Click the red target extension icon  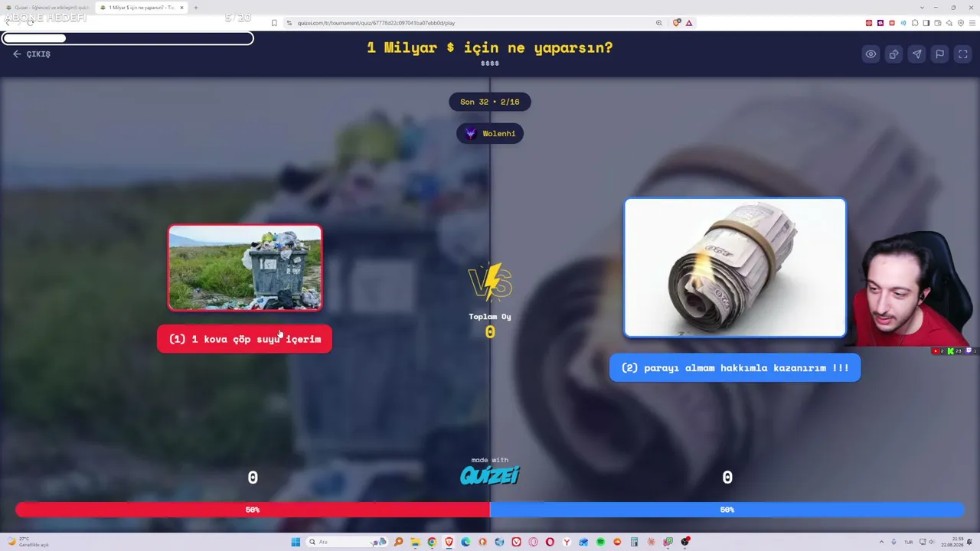point(869,23)
